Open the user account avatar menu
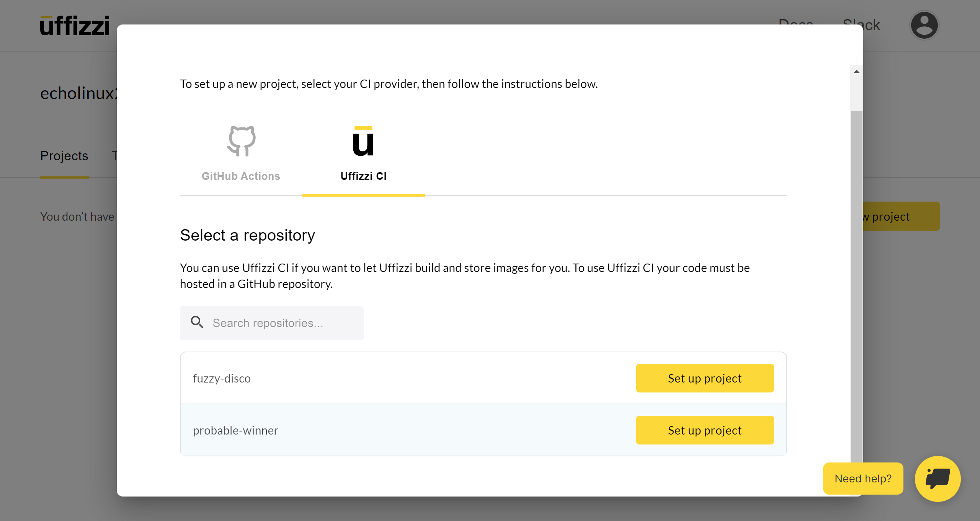Viewport: 980px width, 521px height. click(x=924, y=25)
